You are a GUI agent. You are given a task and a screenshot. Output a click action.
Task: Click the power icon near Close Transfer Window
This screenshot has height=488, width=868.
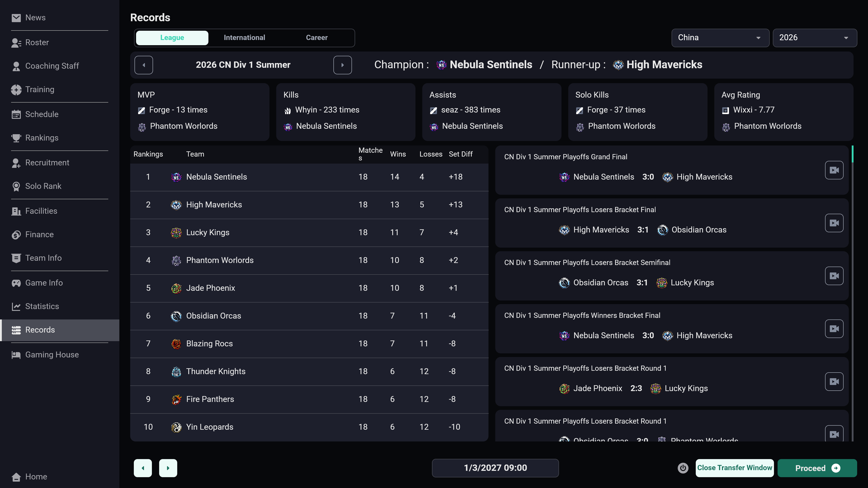[x=683, y=468]
